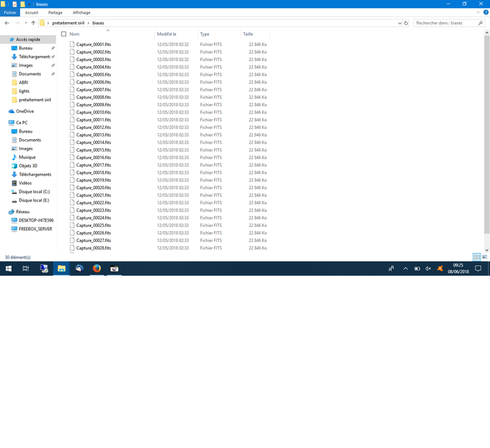The width and height of the screenshot is (490, 448).
Task: Select FREEBOX_SERVER network item
Action: 35,229
